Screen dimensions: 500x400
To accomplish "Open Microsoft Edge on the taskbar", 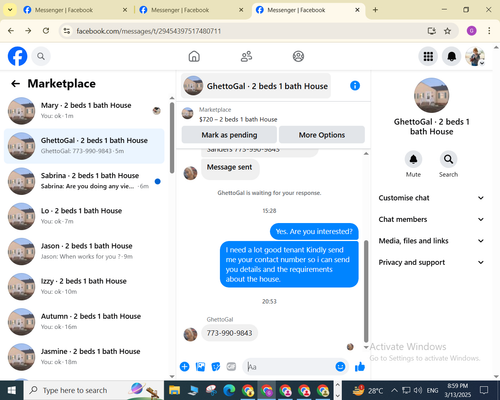I will 229,390.
